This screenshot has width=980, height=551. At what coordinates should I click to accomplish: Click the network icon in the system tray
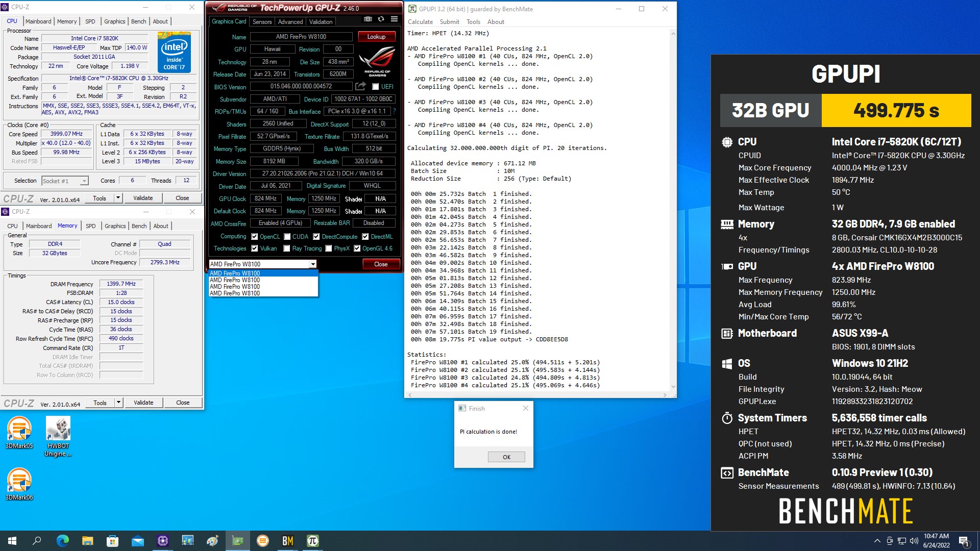902,541
